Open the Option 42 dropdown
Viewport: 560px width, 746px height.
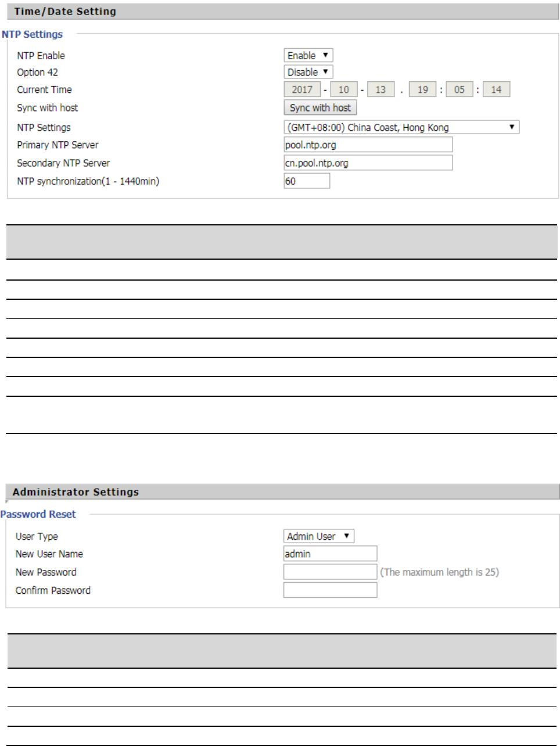[x=308, y=72]
